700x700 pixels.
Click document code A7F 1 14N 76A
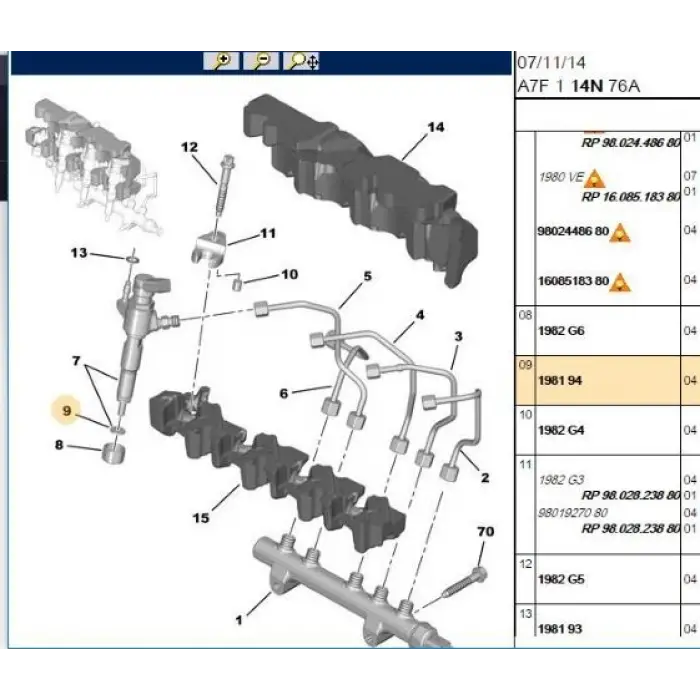(579, 86)
